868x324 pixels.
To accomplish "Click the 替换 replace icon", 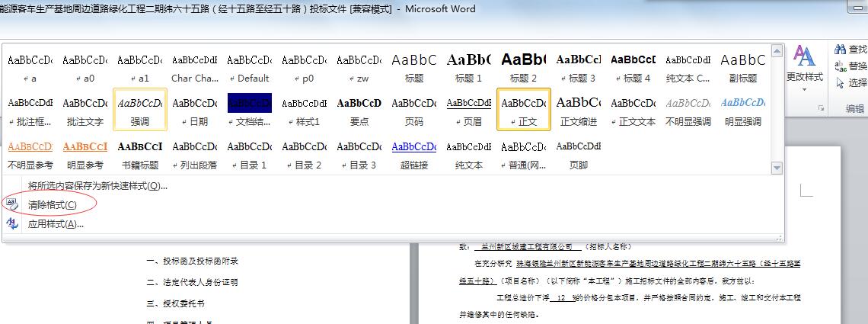I will [840, 66].
